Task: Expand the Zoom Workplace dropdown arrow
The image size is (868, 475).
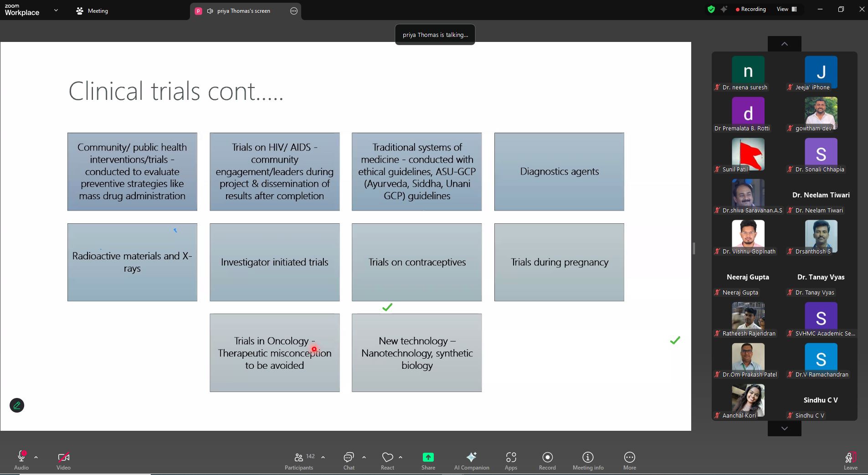Action: click(56, 10)
